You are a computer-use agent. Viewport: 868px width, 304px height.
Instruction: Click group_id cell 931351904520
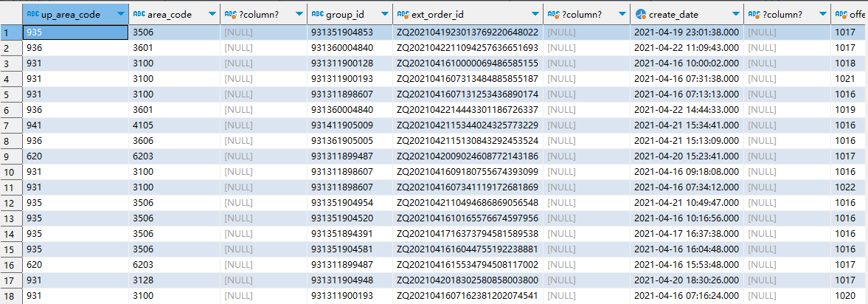(350, 218)
